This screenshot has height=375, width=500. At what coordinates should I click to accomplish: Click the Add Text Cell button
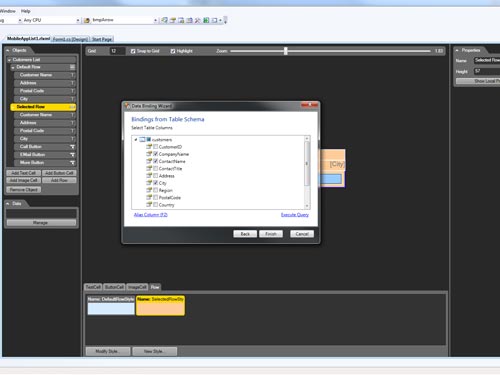click(23, 173)
